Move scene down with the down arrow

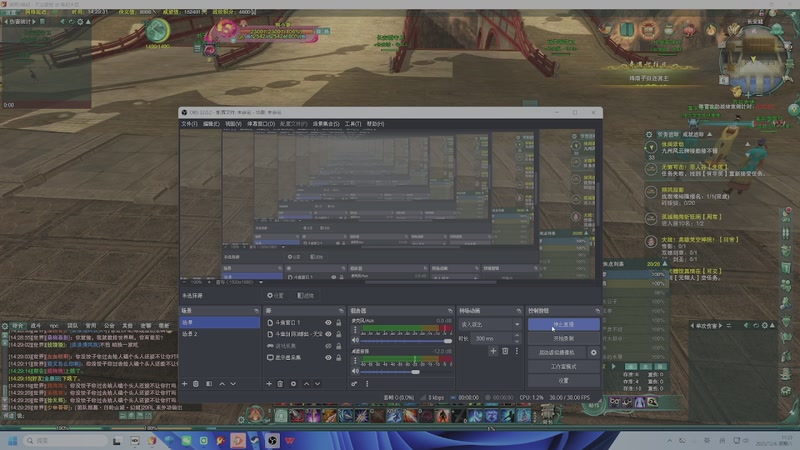(233, 384)
